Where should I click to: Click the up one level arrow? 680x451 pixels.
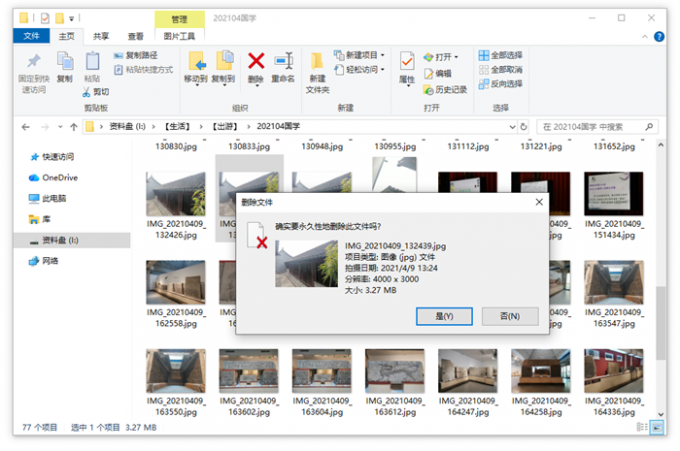(x=74, y=127)
